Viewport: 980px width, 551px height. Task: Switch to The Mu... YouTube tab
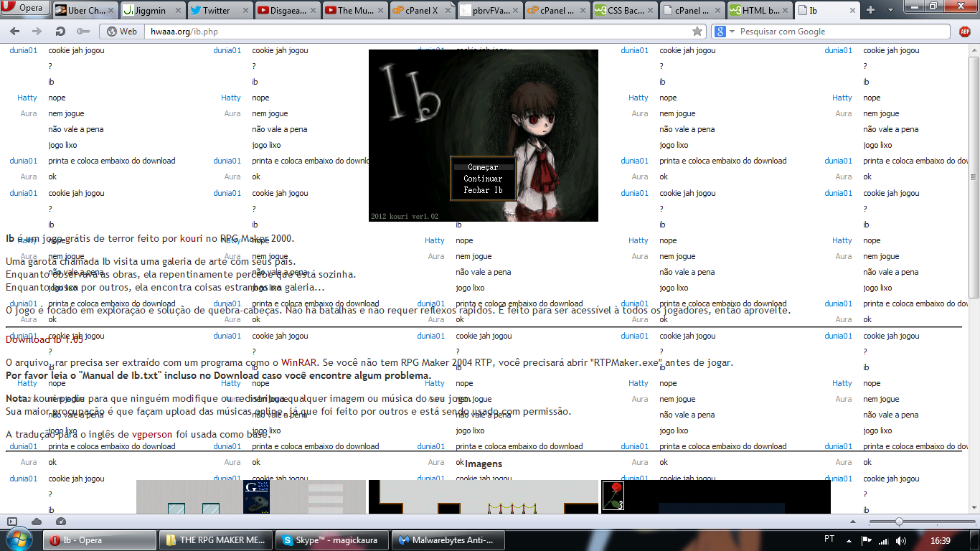click(355, 10)
